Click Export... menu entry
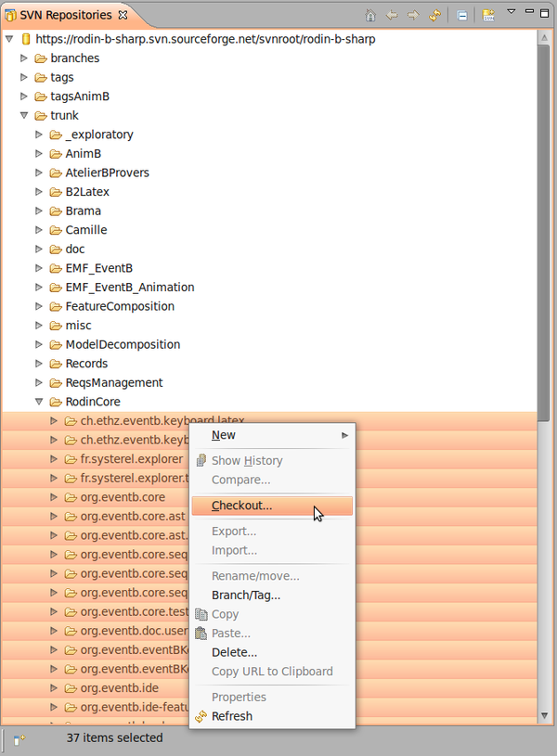This screenshot has width=557, height=756. 272,532
